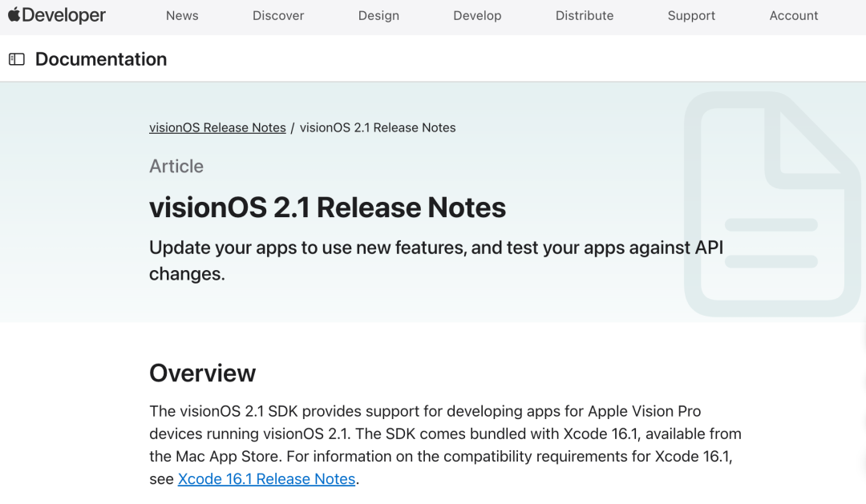Screen dimensions: 866x504
Task: Open the Distribute navigation item
Action: tap(585, 16)
